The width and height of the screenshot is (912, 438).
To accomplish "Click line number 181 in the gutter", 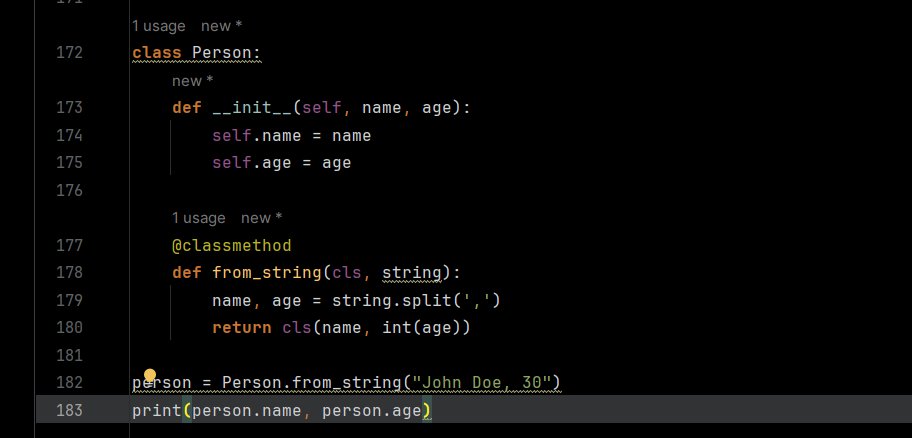I will click(x=69, y=355).
